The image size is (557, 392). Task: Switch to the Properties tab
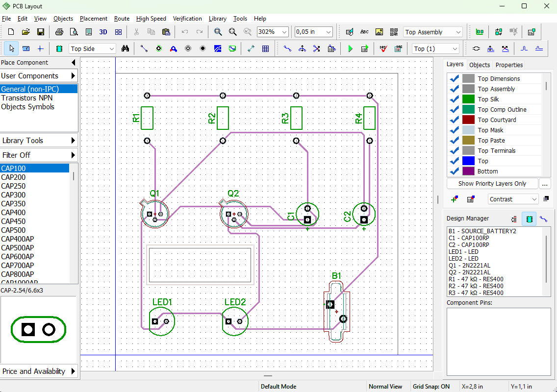coord(509,65)
